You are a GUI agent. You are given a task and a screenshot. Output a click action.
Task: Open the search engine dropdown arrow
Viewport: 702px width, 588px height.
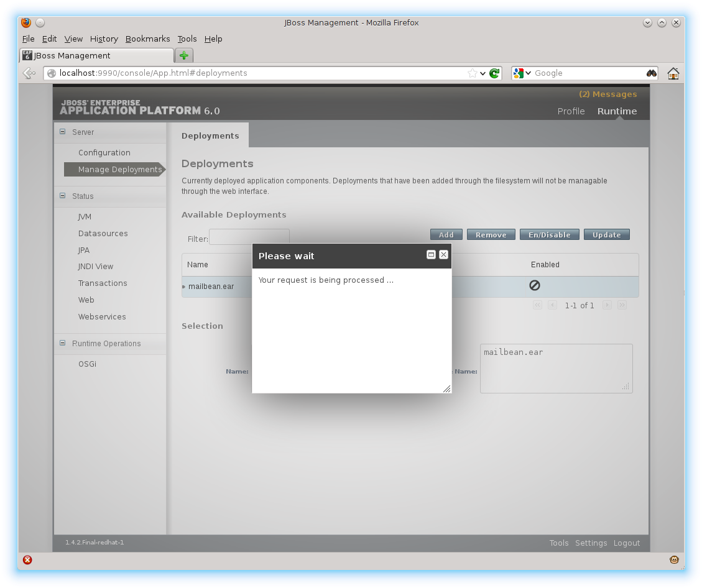[529, 73]
